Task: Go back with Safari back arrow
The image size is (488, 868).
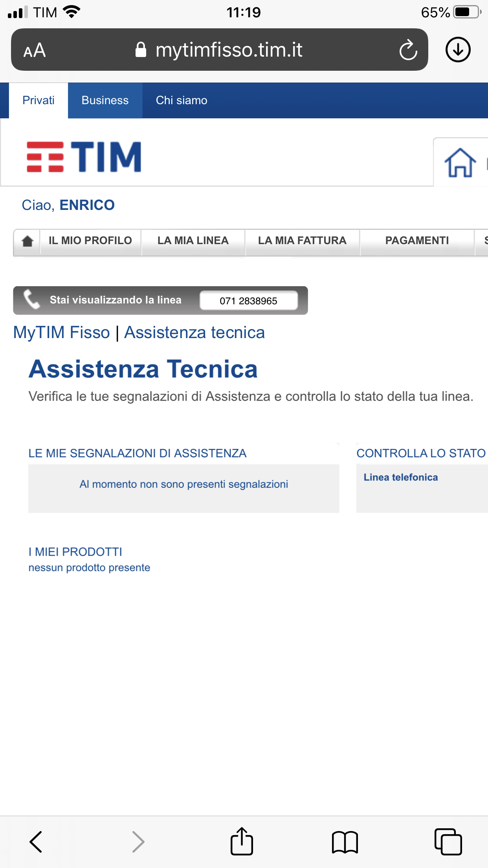Action: coord(36,842)
